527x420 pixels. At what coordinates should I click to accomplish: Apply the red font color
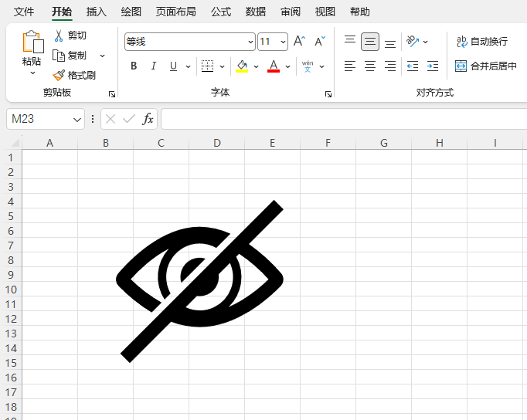[274, 66]
